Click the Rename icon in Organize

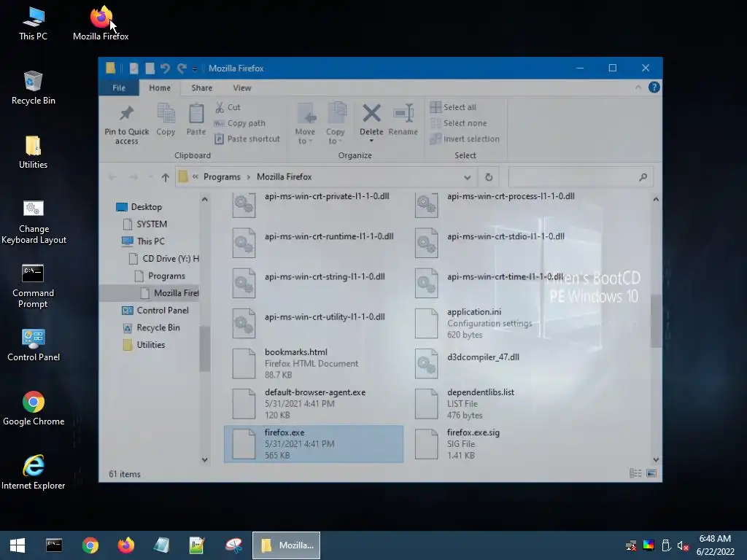(403, 114)
